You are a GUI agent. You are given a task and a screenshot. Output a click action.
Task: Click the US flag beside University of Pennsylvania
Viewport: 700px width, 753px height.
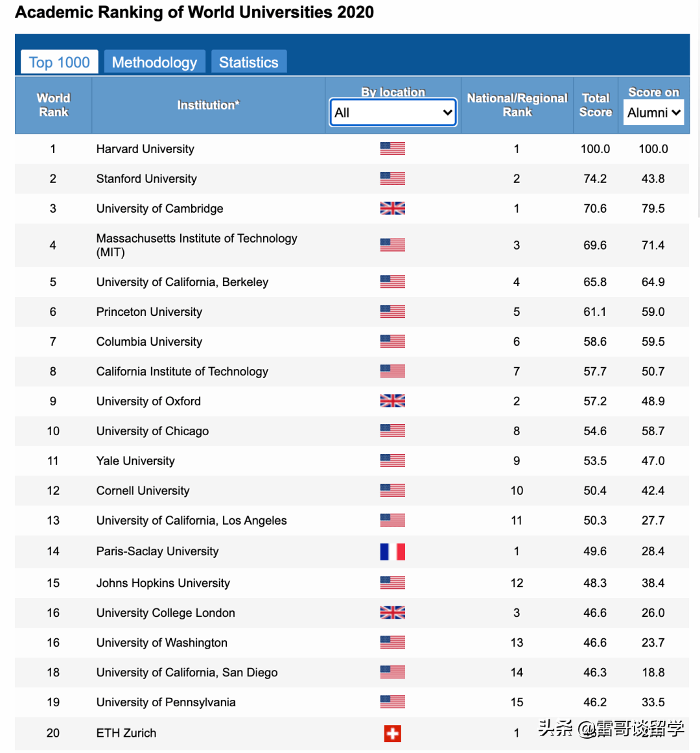coord(393,702)
